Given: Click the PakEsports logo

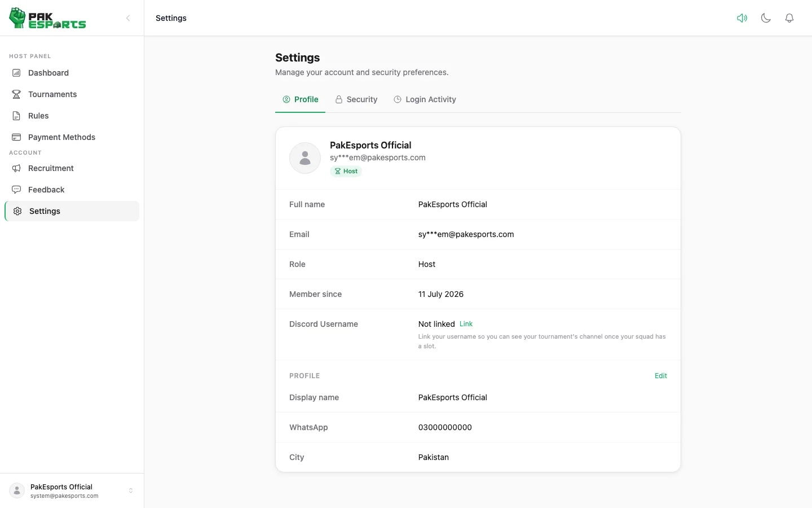Looking at the screenshot, I should click(x=48, y=18).
